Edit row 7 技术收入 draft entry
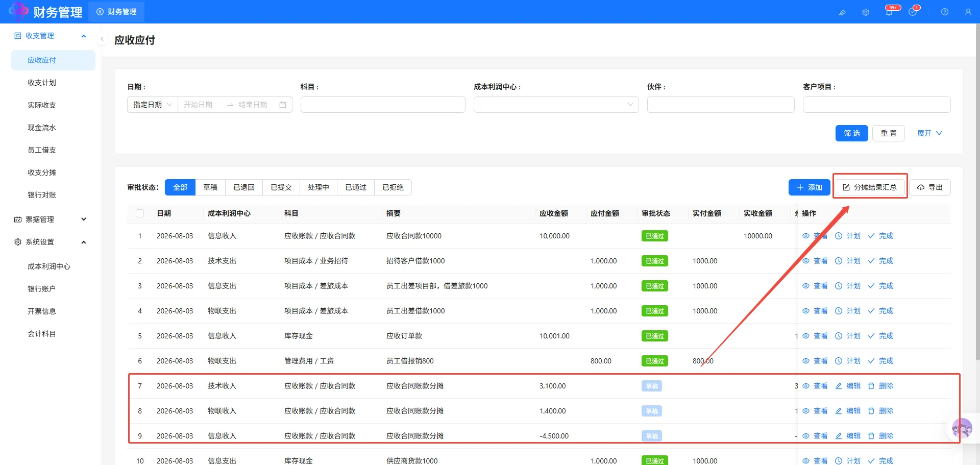 848,386
